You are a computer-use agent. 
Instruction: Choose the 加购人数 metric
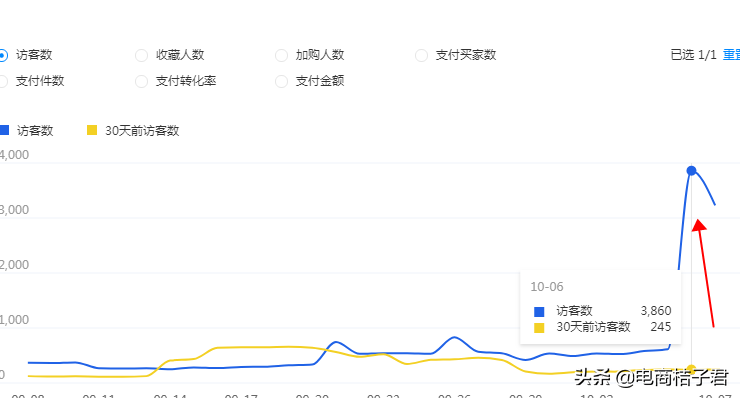click(x=281, y=55)
